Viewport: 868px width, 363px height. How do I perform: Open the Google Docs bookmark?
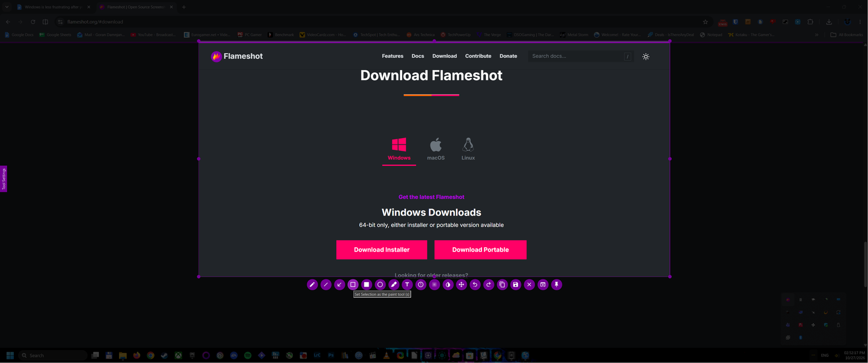19,35
